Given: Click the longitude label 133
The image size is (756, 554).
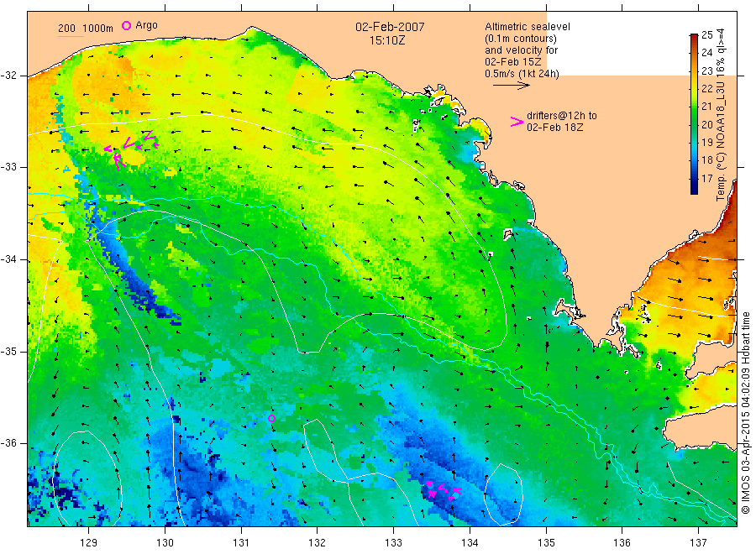Looking at the screenshot, I should (393, 543).
